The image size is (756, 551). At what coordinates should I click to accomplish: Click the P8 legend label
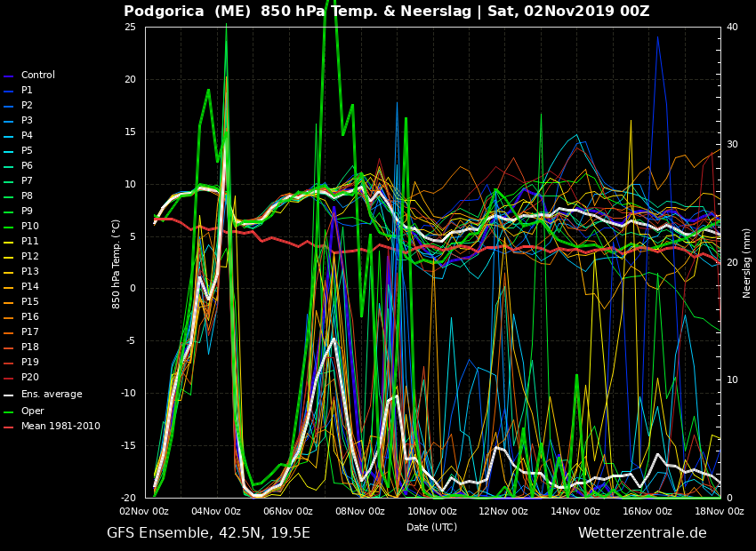[x=27, y=196]
